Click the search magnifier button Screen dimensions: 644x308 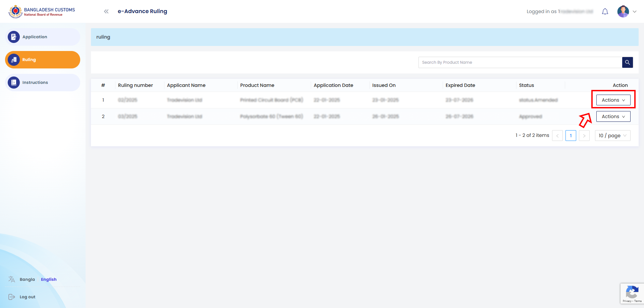[x=628, y=62]
